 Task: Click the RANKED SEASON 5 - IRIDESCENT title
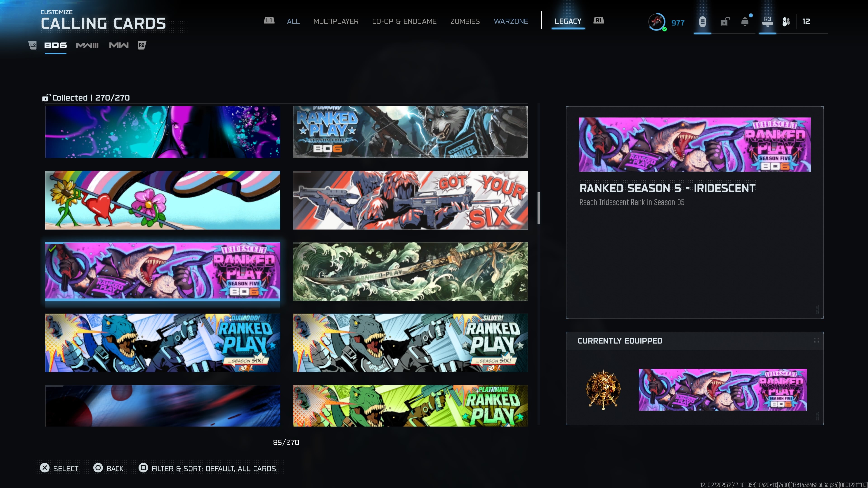668,188
